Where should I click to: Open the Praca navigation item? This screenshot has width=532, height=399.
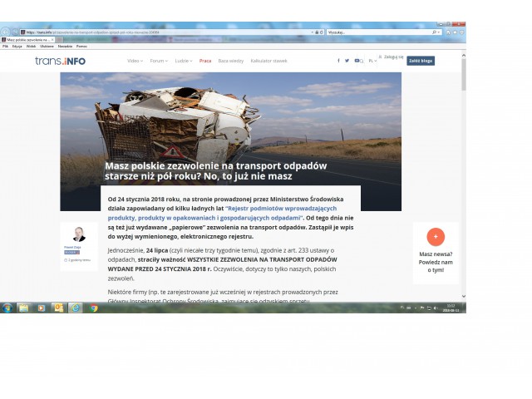tap(205, 61)
